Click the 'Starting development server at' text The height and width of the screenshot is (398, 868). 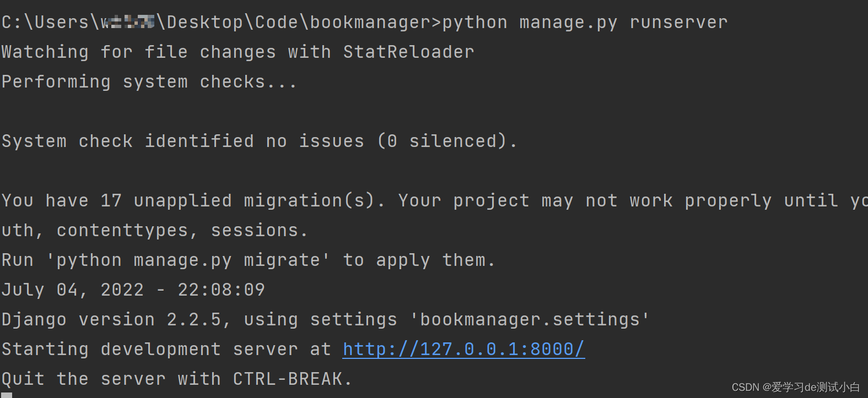[x=166, y=349]
